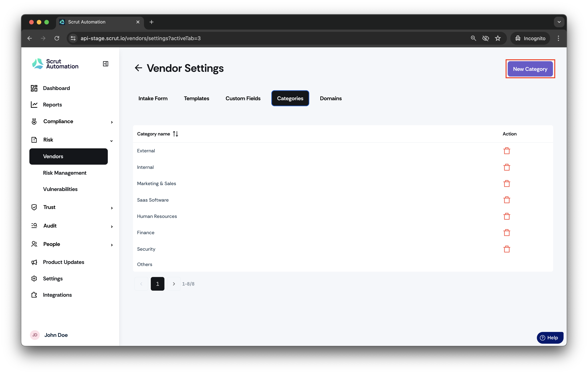Click the Incognito profile button
The height and width of the screenshot is (374, 588).
click(530, 38)
